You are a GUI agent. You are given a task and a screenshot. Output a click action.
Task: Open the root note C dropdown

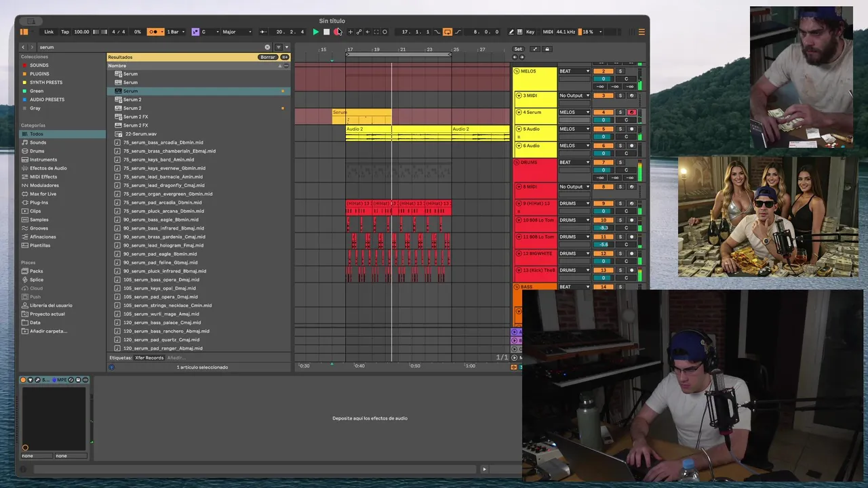[209, 32]
